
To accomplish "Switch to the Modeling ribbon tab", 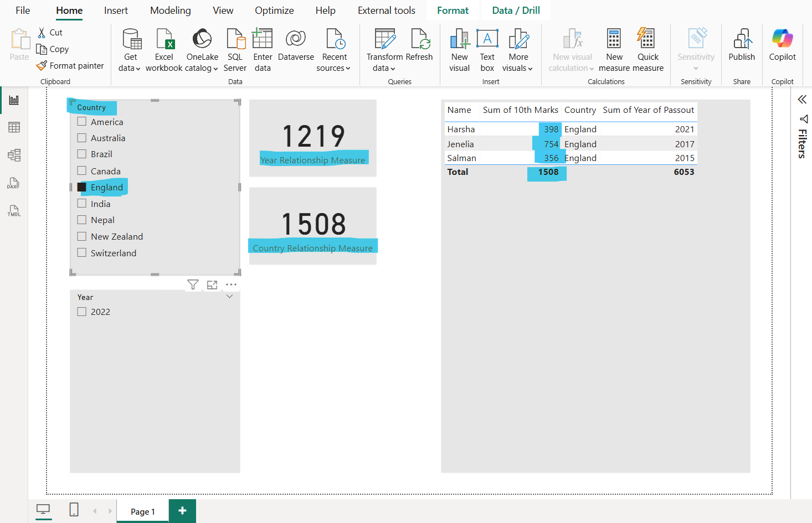I will tap(170, 10).
